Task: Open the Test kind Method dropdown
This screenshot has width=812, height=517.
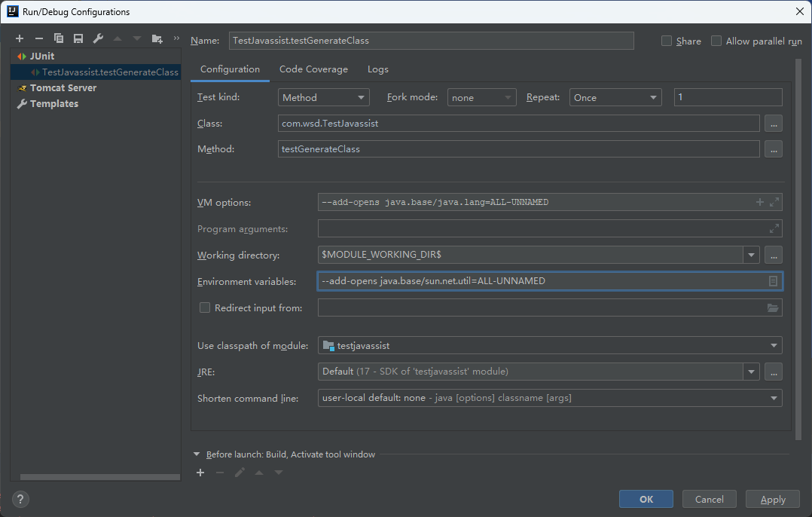Action: (x=324, y=97)
